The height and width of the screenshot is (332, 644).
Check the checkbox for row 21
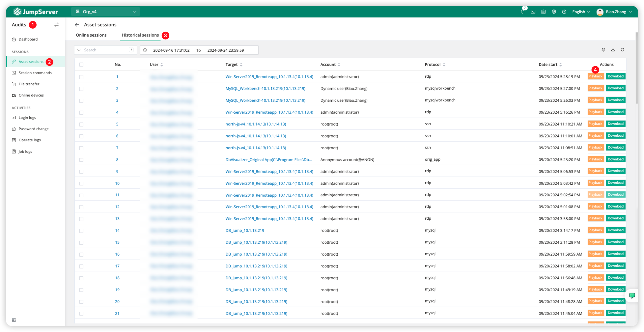(81, 314)
